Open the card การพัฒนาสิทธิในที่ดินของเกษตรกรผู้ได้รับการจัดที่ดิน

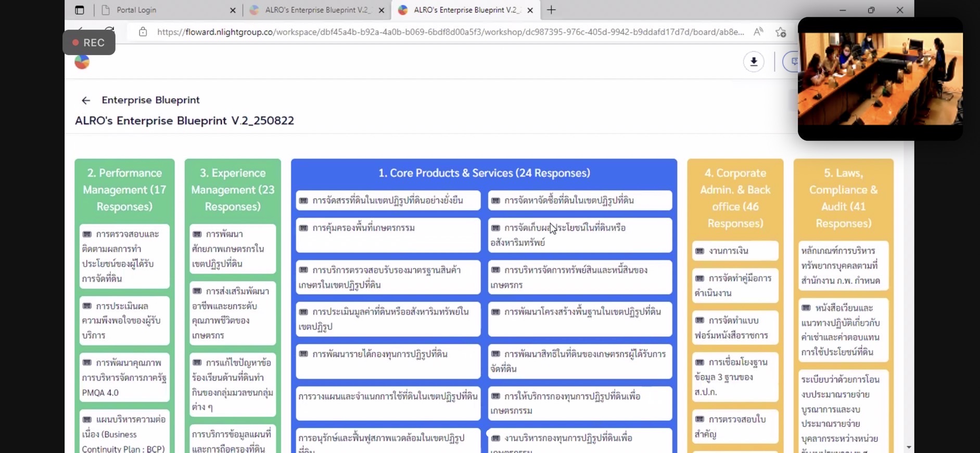coord(580,361)
